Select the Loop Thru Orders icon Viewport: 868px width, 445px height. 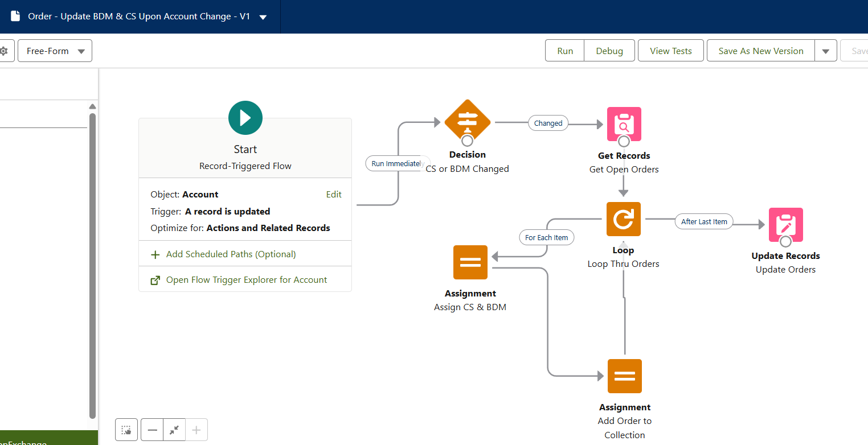[x=623, y=219]
